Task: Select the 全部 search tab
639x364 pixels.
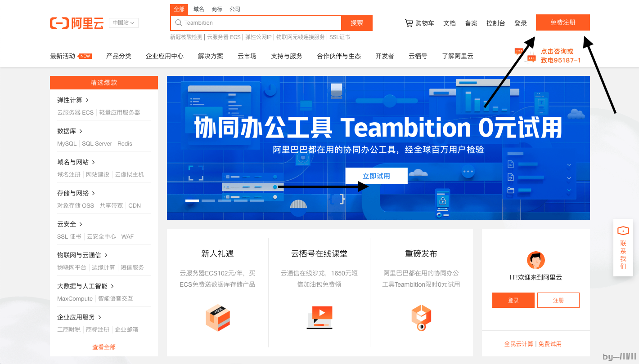Action: [x=179, y=9]
